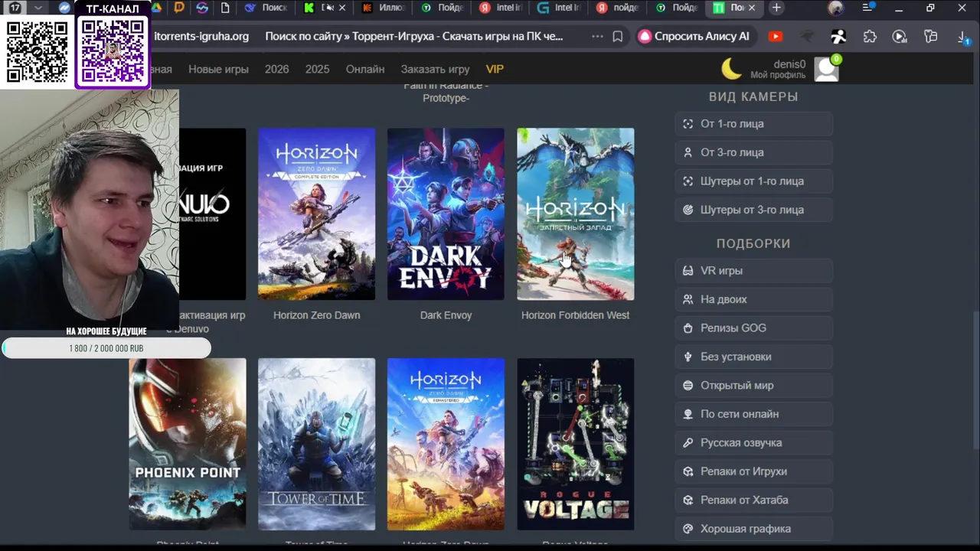Viewport: 980px width, 551px height.
Task: Open a new tab with the plus button
Action: (x=776, y=8)
